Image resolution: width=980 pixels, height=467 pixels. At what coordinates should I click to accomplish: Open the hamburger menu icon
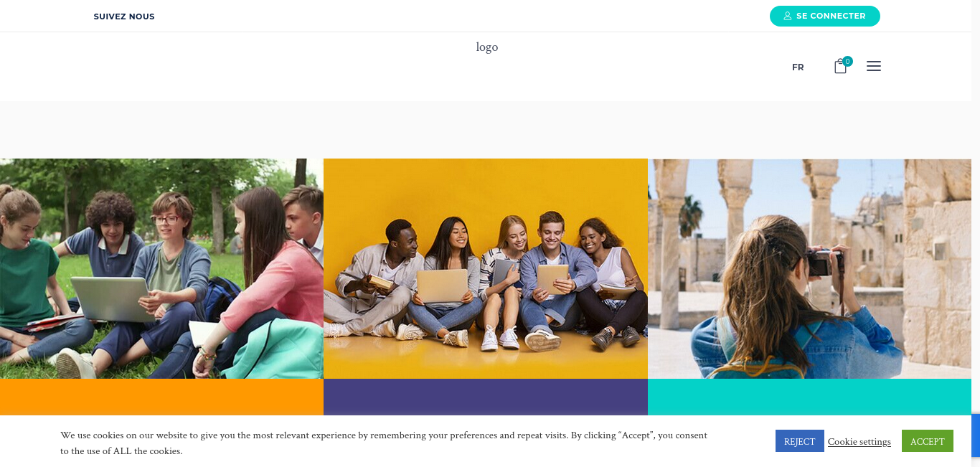[873, 66]
